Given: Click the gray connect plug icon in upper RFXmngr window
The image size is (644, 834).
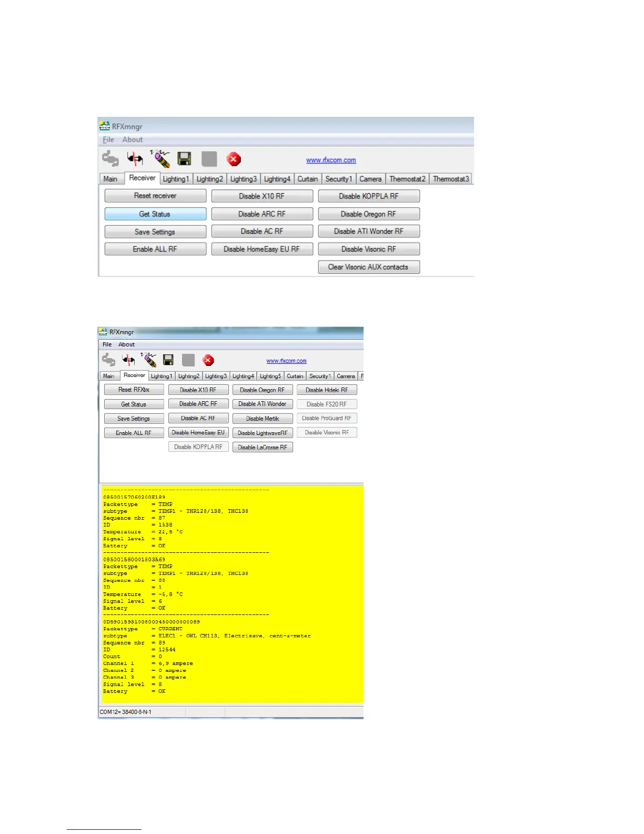Looking at the screenshot, I should point(110,158).
